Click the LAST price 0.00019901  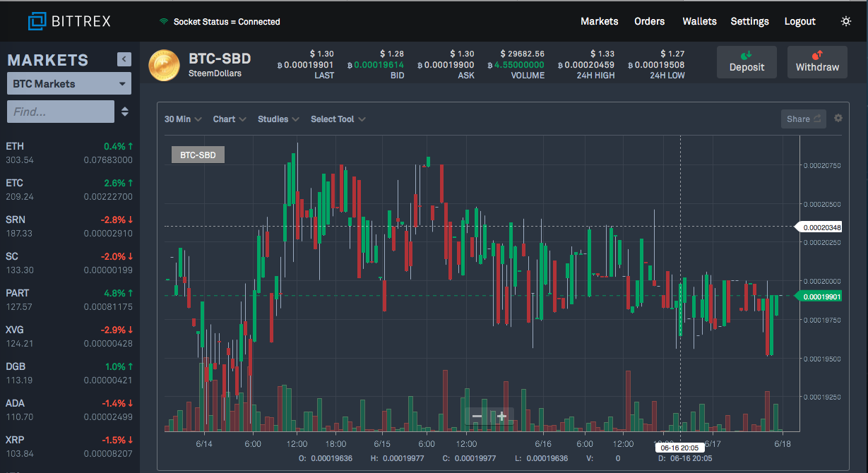click(x=305, y=65)
